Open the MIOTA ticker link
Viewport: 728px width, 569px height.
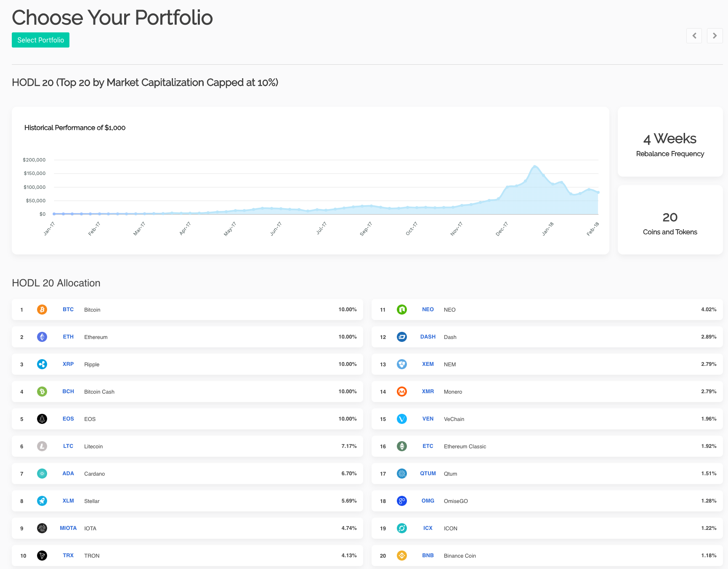coord(68,528)
